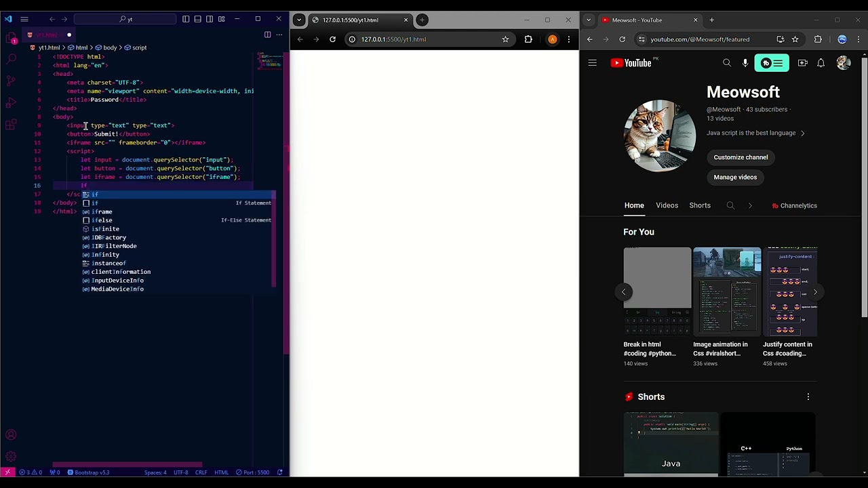The image size is (868, 488).
Task: Choose the 'iframe' autocomplete suggestion
Action: [x=176, y=211]
